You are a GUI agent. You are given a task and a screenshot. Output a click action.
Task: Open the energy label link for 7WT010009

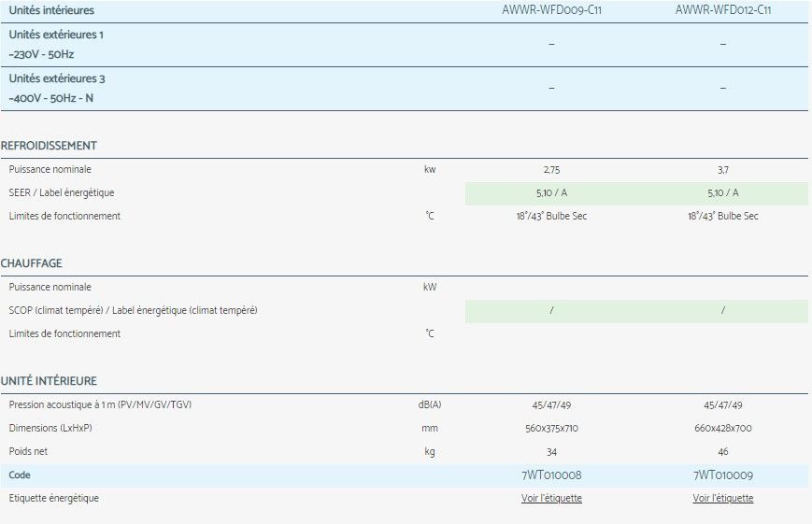point(722,499)
